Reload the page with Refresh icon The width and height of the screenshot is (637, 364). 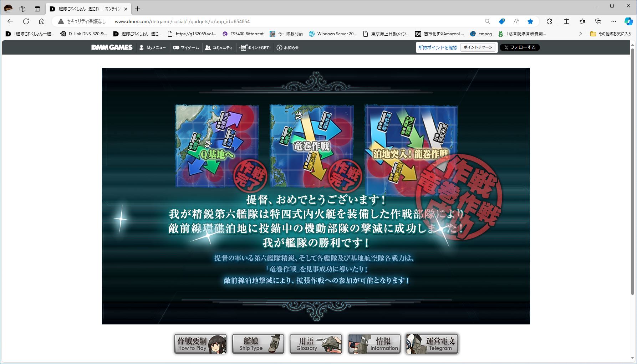coord(26,21)
